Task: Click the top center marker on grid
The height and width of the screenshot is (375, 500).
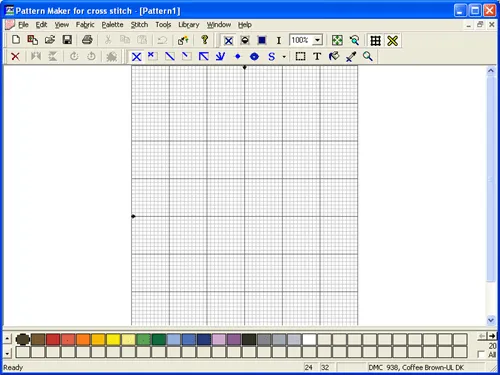Action: 245,67
